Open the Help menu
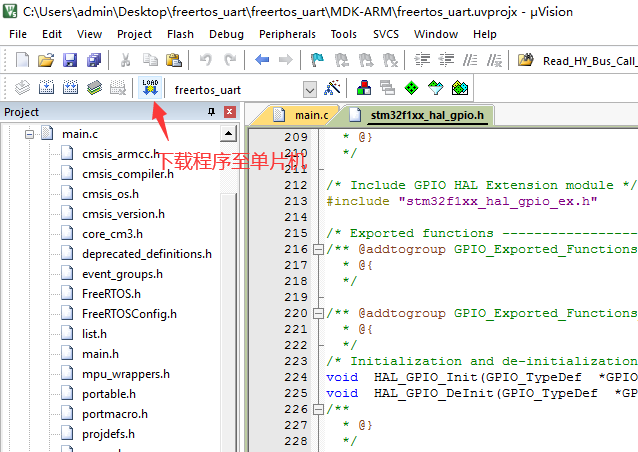Viewport: 638px width, 452px height. point(485,34)
